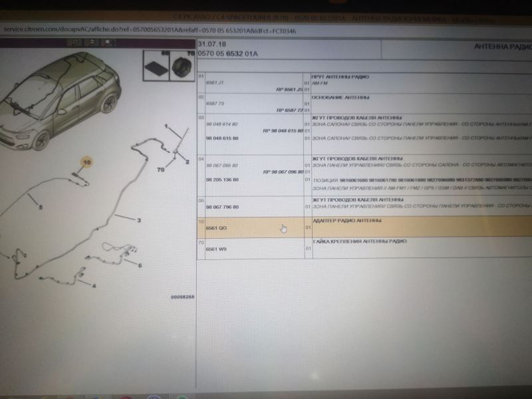
Task: Select callout number 6 in the diagram
Action: coord(140,265)
